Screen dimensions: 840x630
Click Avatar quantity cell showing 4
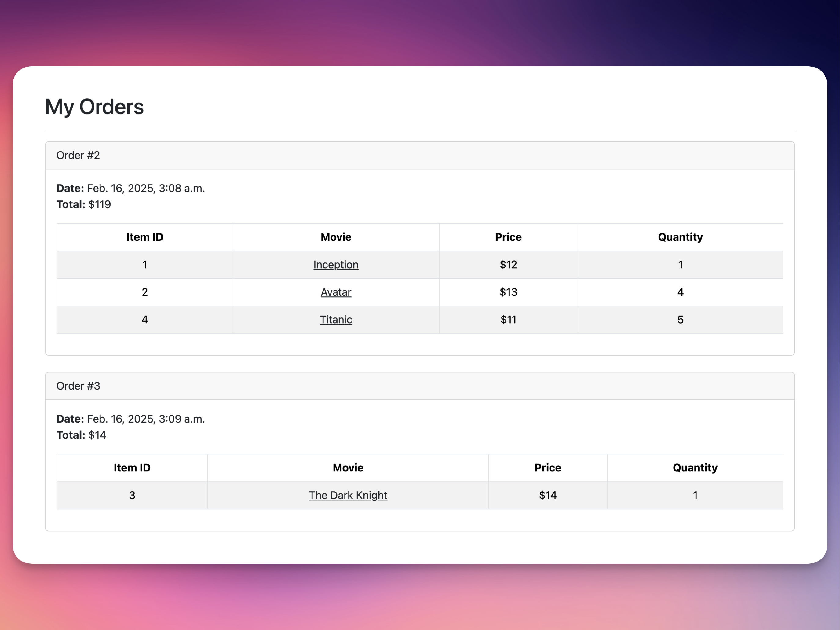coord(680,292)
